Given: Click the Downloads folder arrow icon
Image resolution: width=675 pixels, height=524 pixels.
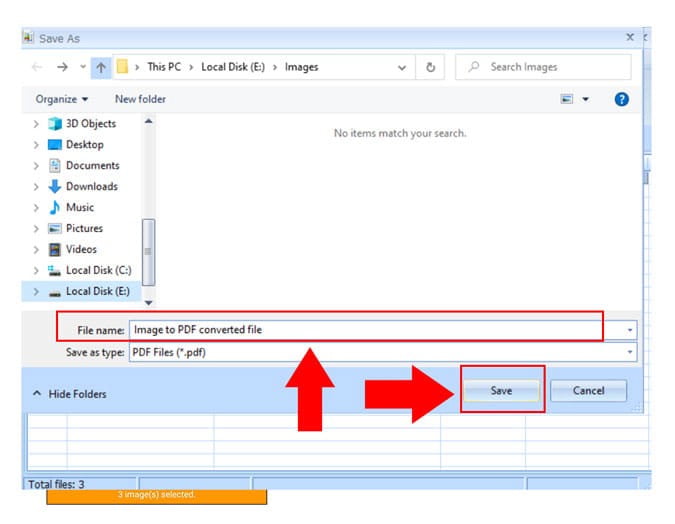Looking at the screenshot, I should point(55,186).
